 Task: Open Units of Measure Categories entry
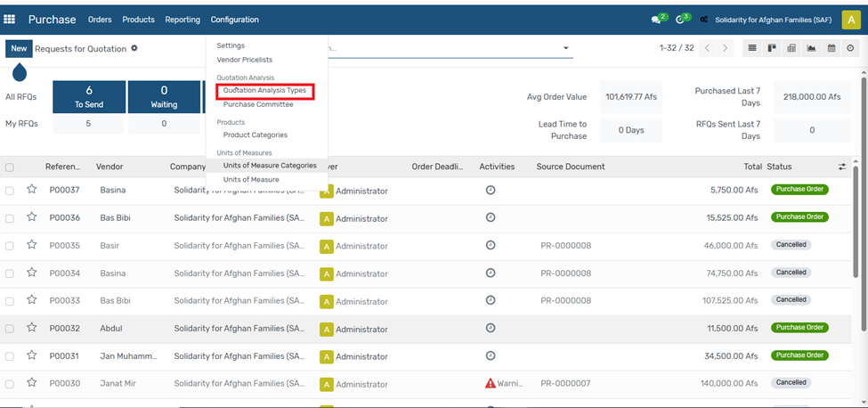[x=270, y=165]
